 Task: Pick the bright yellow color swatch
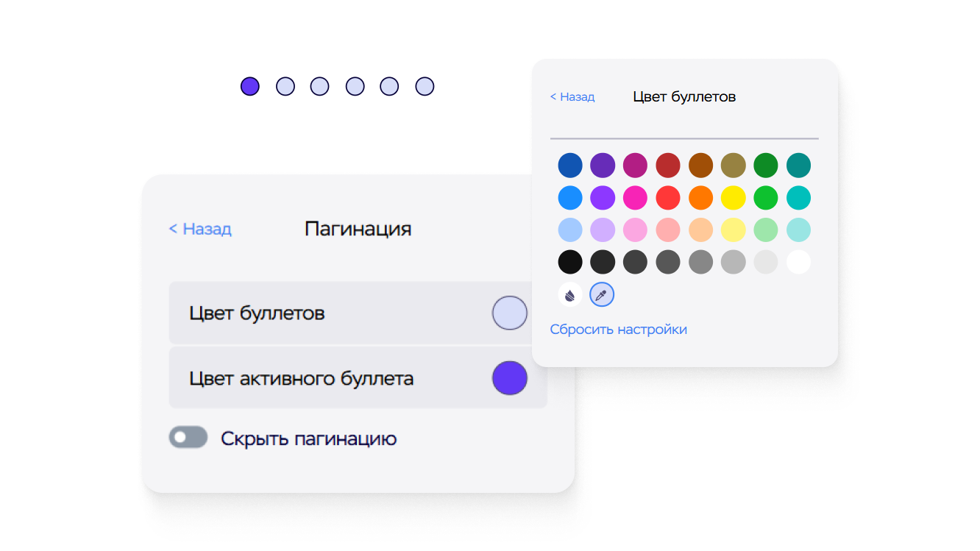[734, 198]
